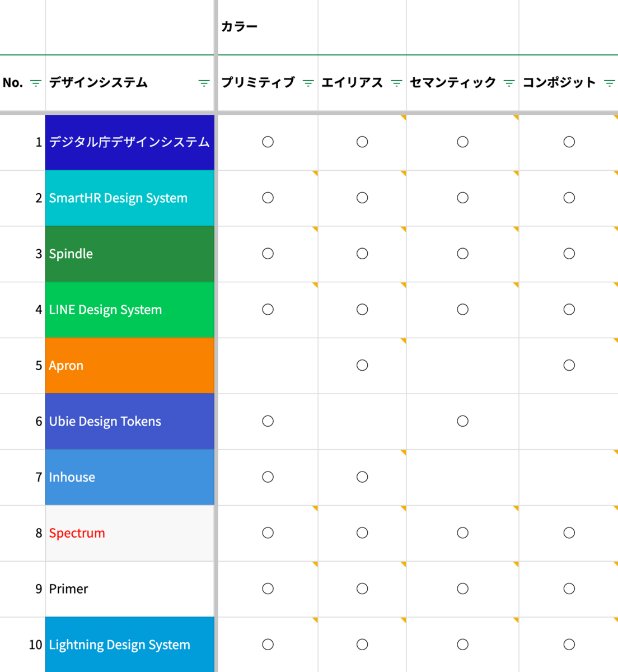
Task: Click the コンポジット circle for SmartHR Design System
Action: [569, 198]
